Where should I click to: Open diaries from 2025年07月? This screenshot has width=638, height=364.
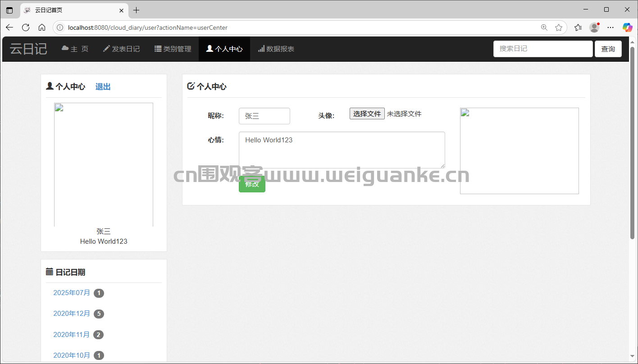72,293
